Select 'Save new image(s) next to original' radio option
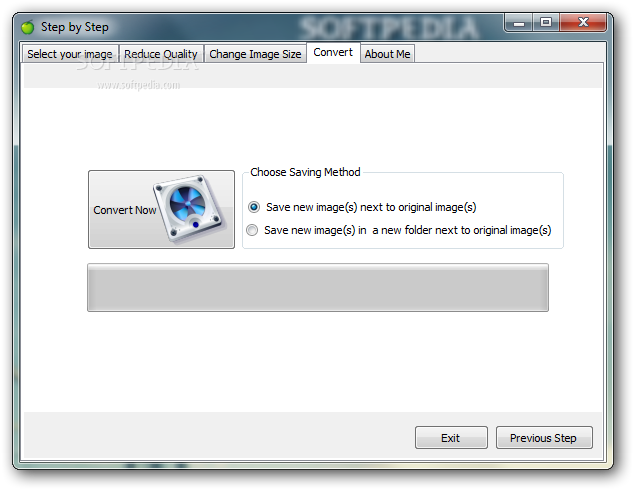This screenshot has height=490, width=634. (254, 207)
